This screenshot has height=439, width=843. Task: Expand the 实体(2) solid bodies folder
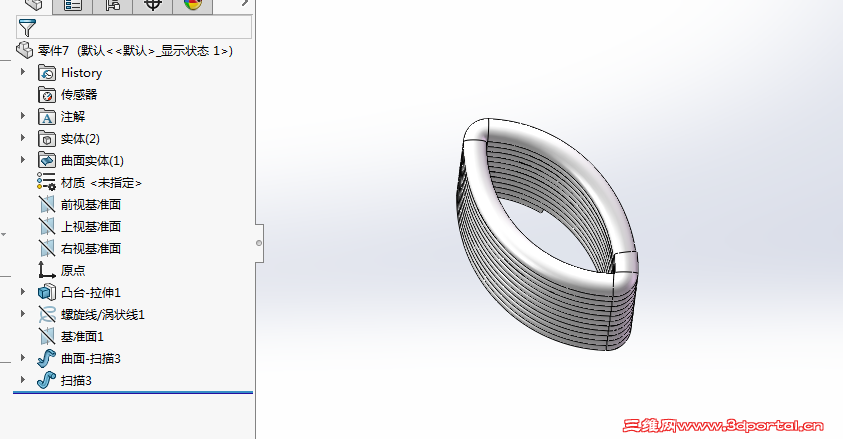[x=23, y=138]
